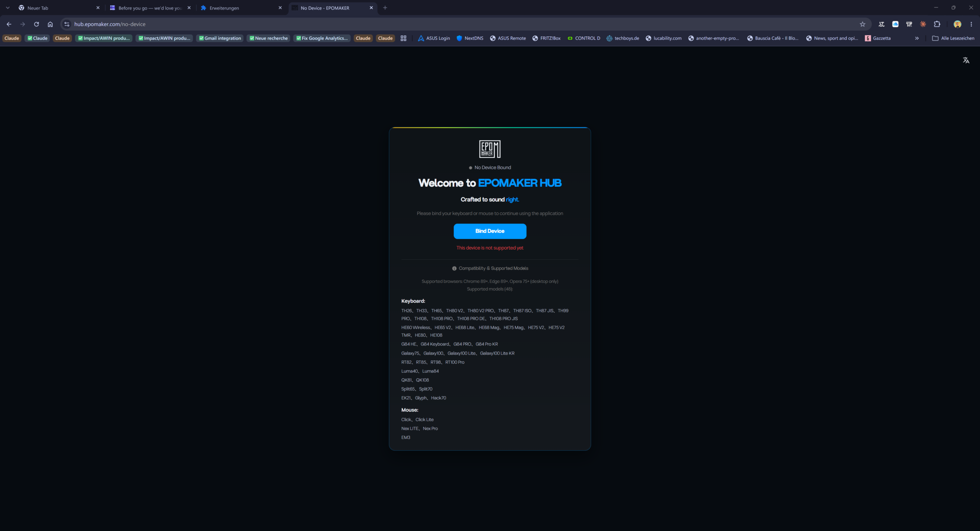Image resolution: width=980 pixels, height=531 pixels.
Task: Open the Extensions puzzle-piece menu
Action: click(x=937, y=24)
